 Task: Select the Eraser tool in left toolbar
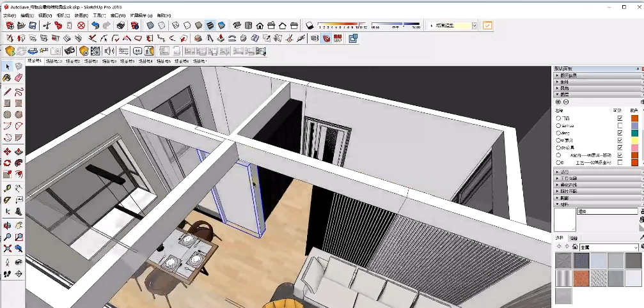click(x=19, y=77)
